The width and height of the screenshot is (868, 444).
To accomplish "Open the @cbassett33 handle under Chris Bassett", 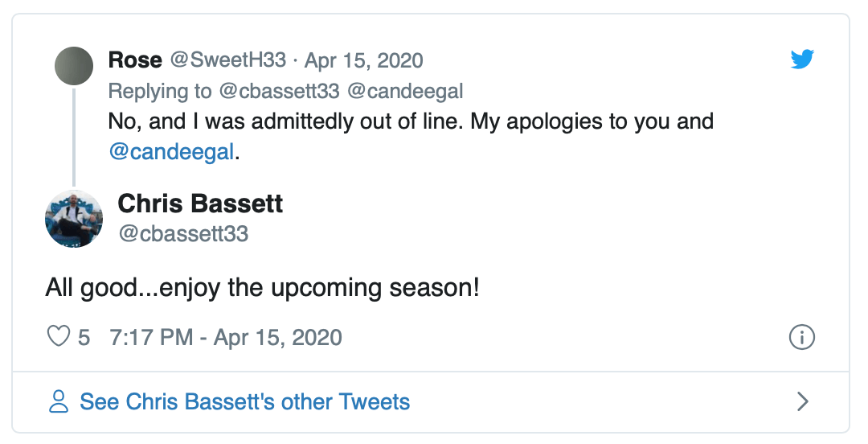I will [183, 234].
